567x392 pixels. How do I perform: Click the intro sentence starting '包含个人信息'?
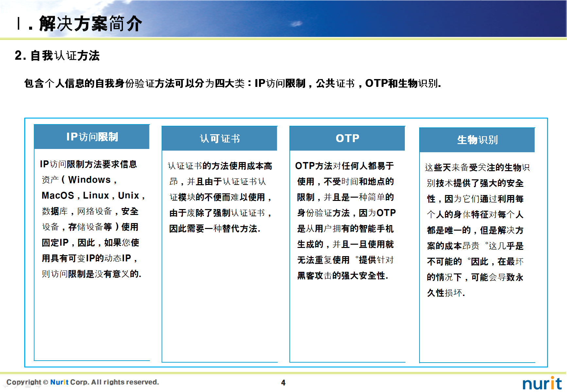click(232, 83)
